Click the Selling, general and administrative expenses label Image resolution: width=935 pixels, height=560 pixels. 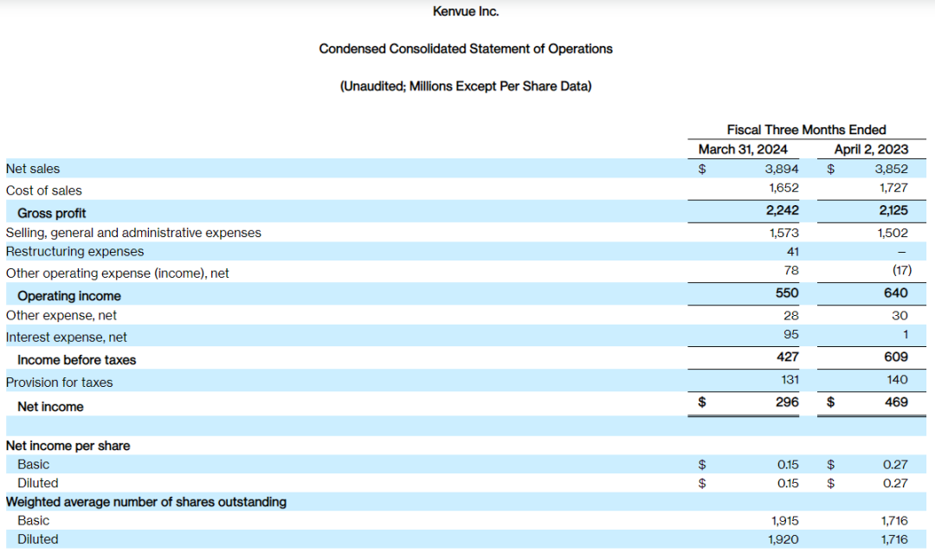(133, 233)
